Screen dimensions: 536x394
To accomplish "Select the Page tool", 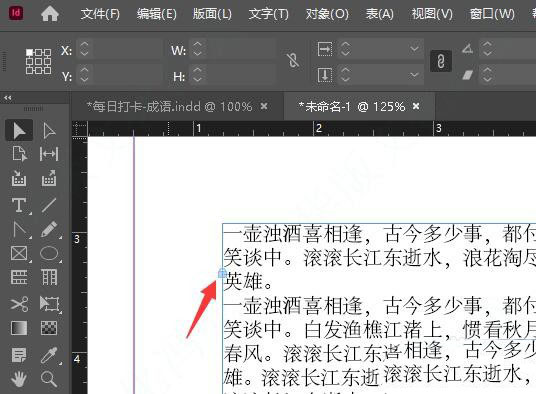I will coord(19,154).
